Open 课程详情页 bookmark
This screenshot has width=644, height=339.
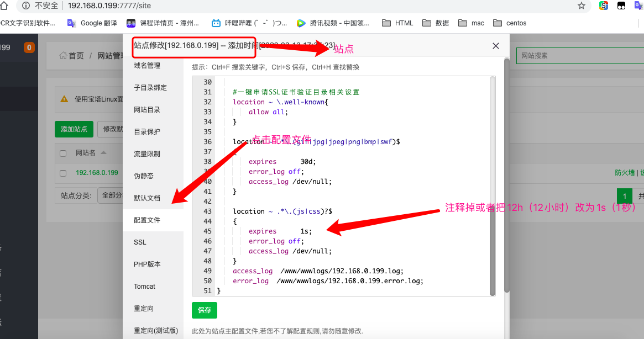[163, 23]
